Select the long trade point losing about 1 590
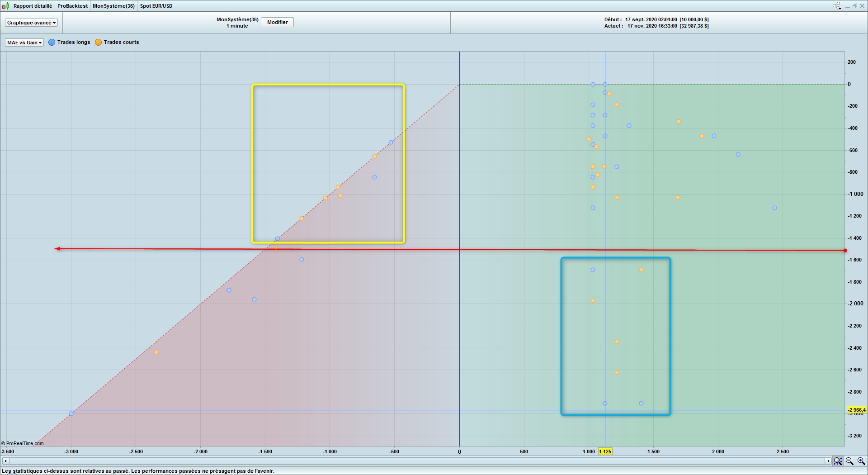The image size is (868, 475). [x=254, y=299]
